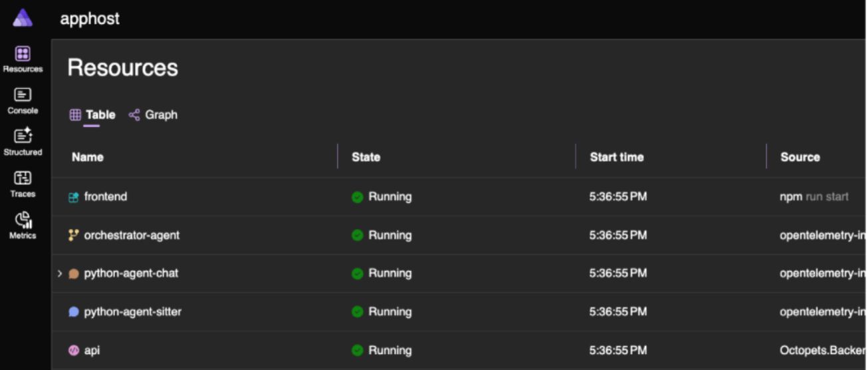Click the green Running status icon for frontend
868x370 pixels.
pyautogui.click(x=358, y=197)
